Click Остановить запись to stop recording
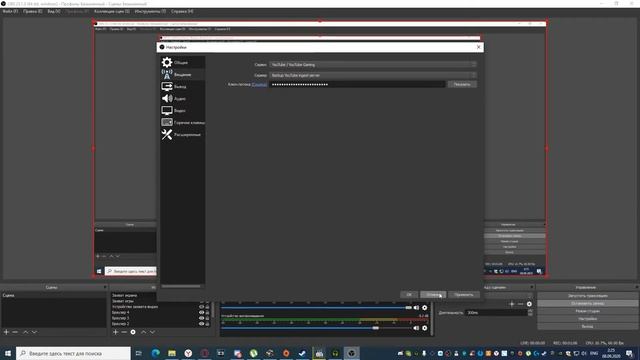 click(x=588, y=303)
